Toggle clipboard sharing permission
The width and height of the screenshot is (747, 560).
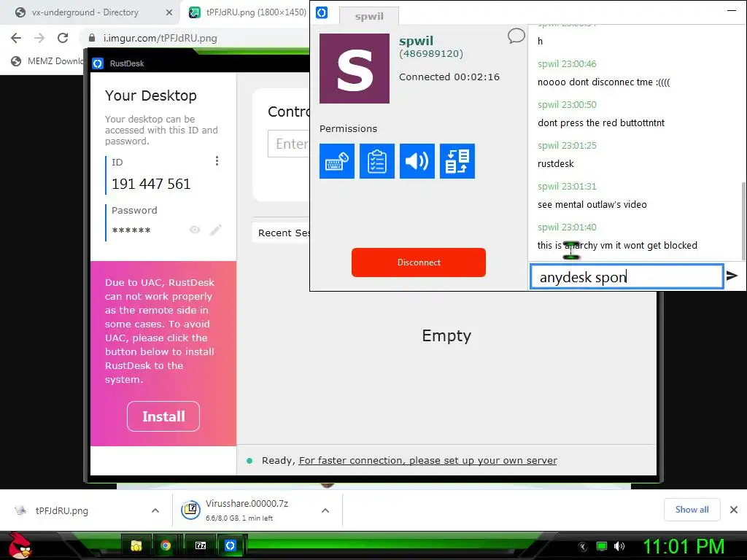(x=377, y=161)
